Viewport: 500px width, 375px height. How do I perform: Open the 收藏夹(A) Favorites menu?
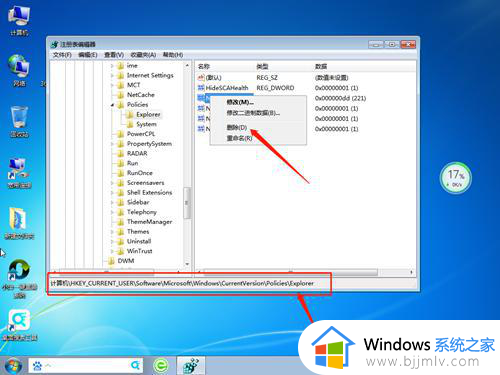pos(143,55)
